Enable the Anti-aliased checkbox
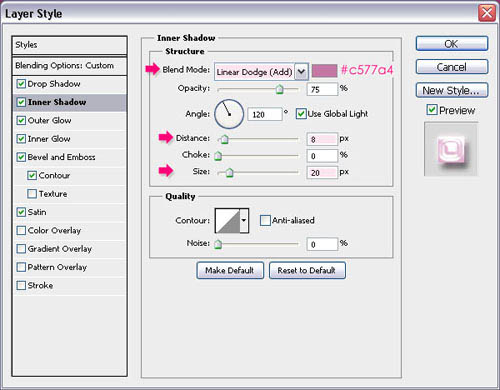This screenshot has height=390, width=500. [x=265, y=220]
